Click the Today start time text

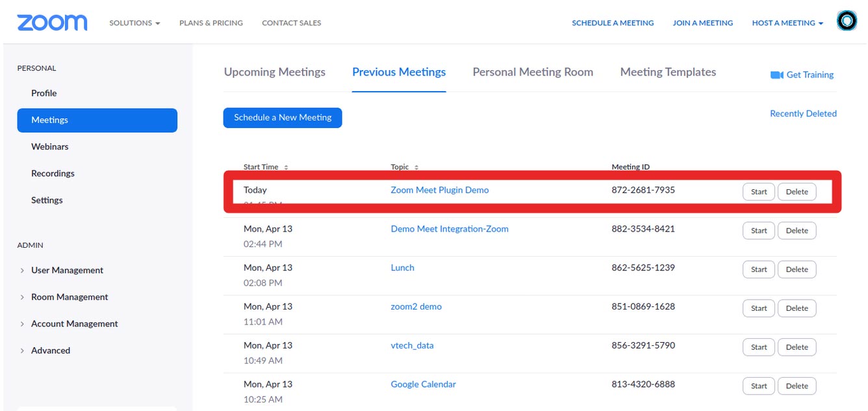[x=255, y=190]
